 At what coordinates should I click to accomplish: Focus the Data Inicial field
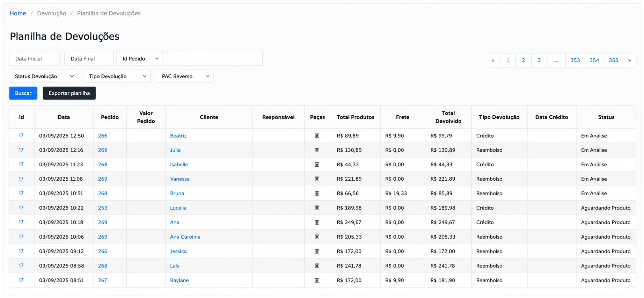(x=34, y=59)
